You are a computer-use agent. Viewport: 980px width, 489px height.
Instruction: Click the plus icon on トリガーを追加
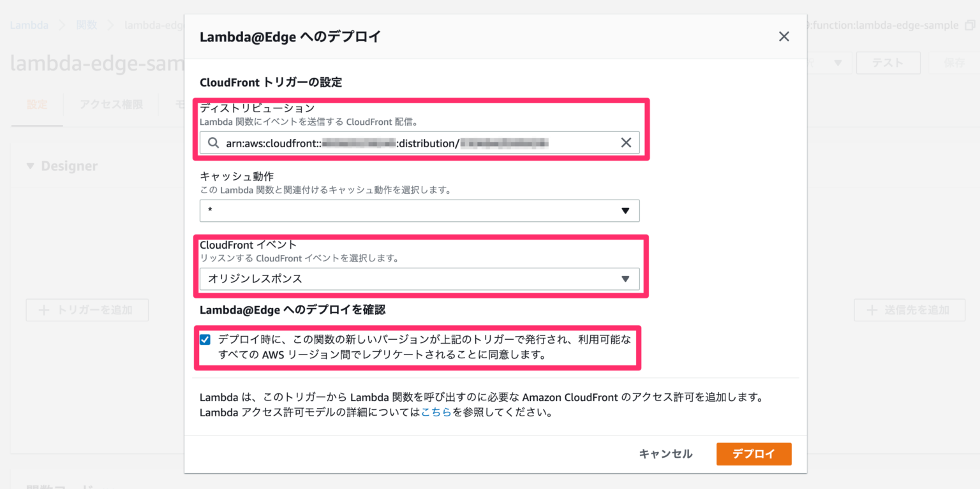pos(43,310)
